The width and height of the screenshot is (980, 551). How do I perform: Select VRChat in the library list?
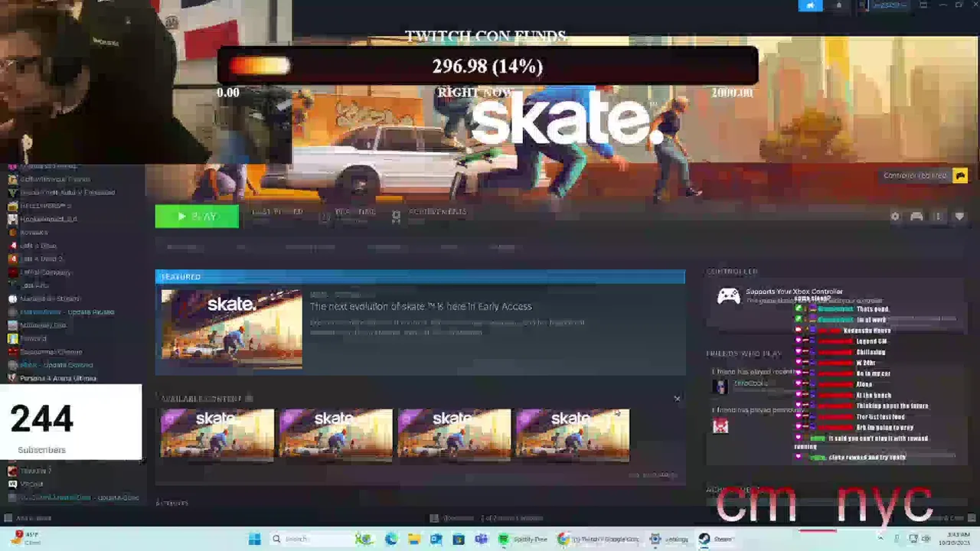click(26, 484)
